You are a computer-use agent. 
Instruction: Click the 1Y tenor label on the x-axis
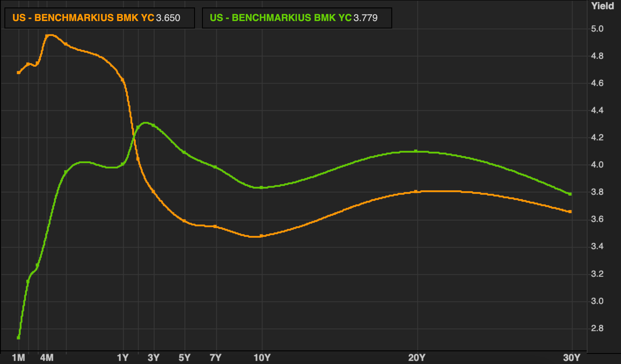123,357
